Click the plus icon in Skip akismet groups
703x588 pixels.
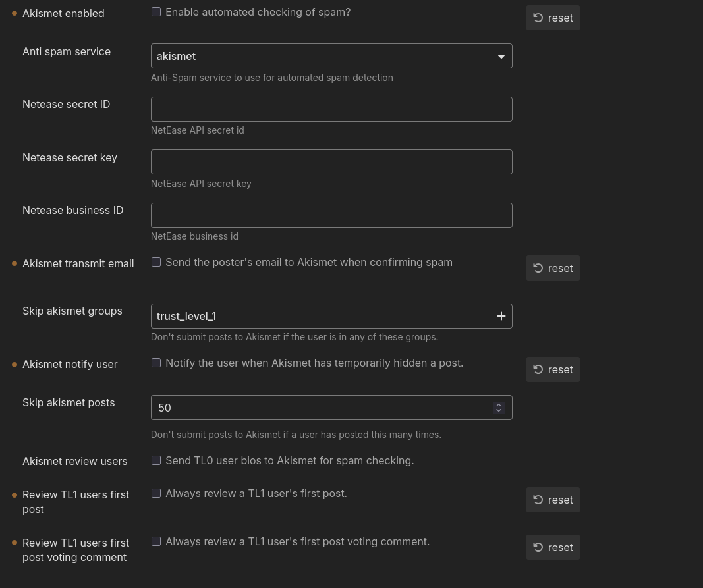coord(501,316)
